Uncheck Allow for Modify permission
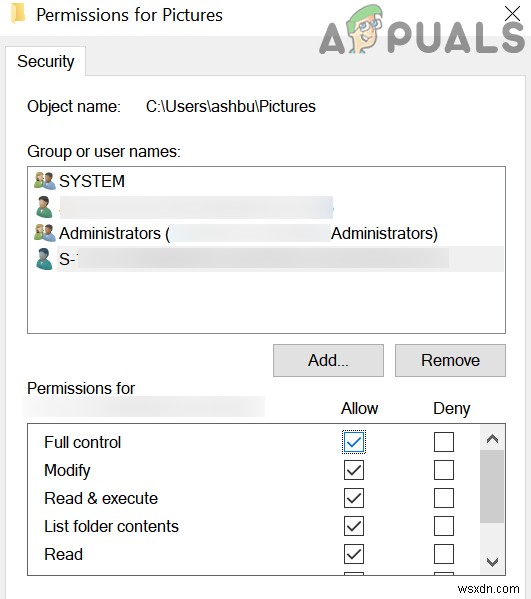 pyautogui.click(x=354, y=470)
